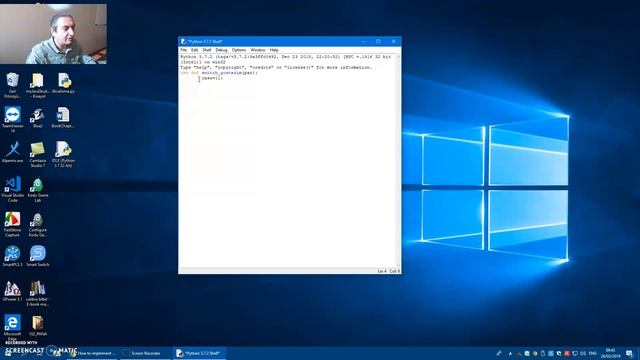Select the Visual Studio Code desktop icon
The height and width of the screenshot is (360, 640).
click(x=13, y=189)
